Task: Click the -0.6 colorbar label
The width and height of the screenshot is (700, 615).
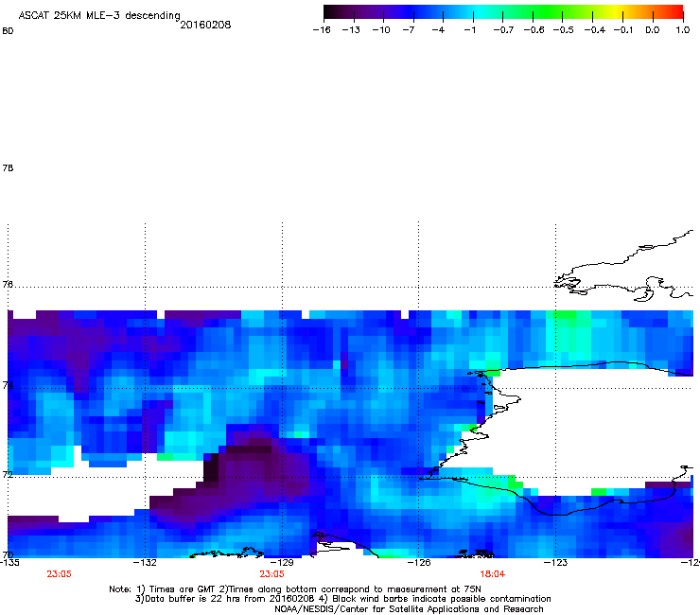Action: 534,30
